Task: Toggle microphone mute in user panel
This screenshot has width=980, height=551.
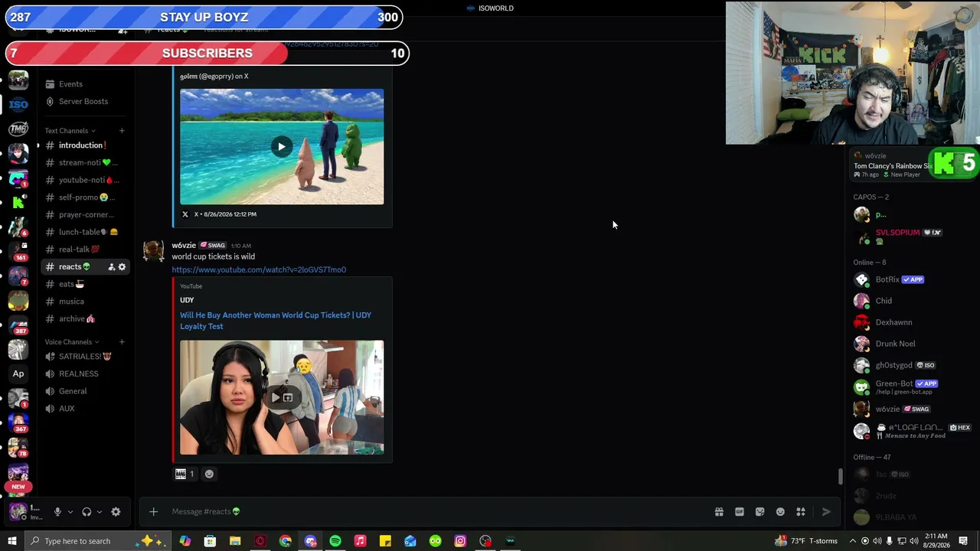Action: click(57, 512)
